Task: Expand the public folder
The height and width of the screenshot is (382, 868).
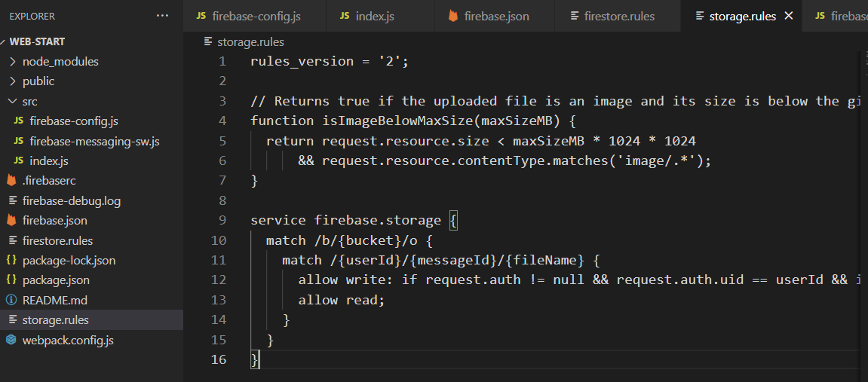Action: pyautogui.click(x=38, y=81)
